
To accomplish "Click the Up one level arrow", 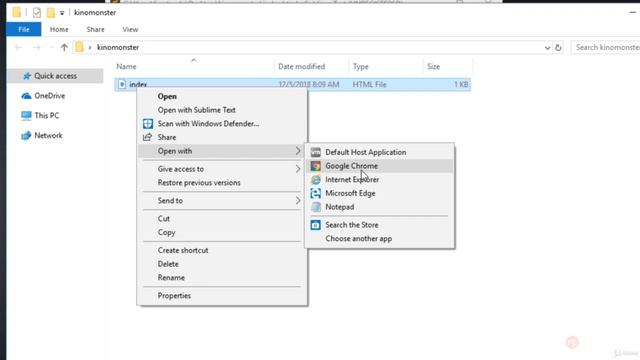I will 64,47.
